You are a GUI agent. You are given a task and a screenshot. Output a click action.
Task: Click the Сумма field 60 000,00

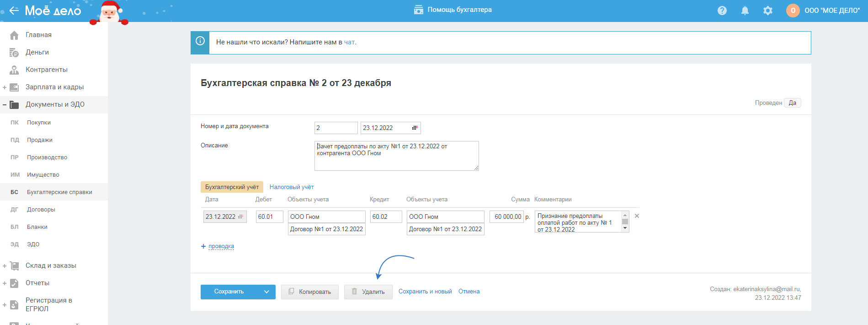pyautogui.click(x=506, y=217)
